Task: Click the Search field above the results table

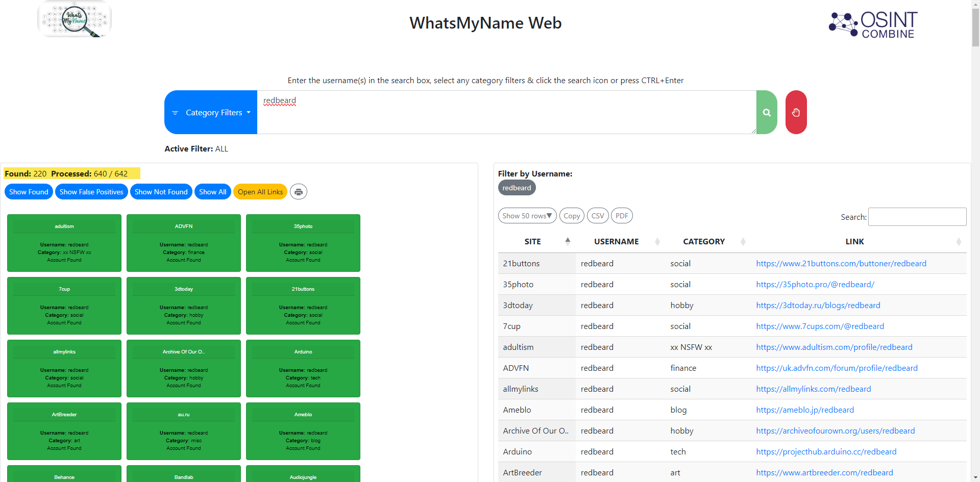Action: tap(917, 216)
